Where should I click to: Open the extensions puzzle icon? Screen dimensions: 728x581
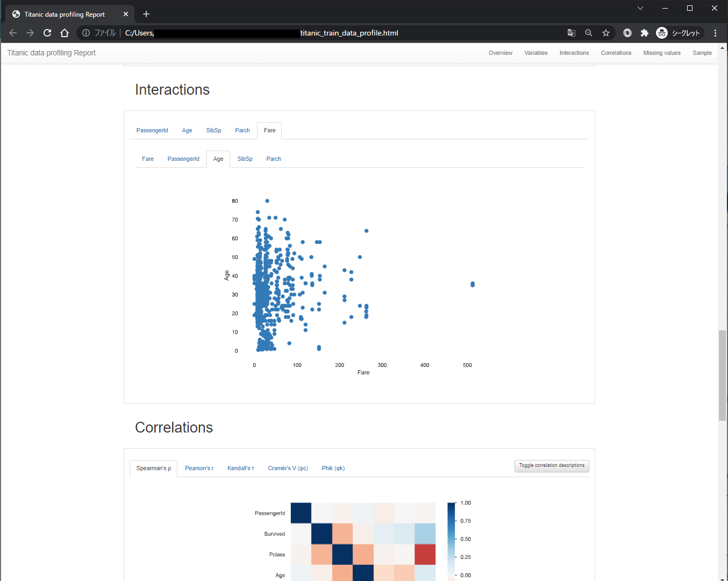click(645, 33)
